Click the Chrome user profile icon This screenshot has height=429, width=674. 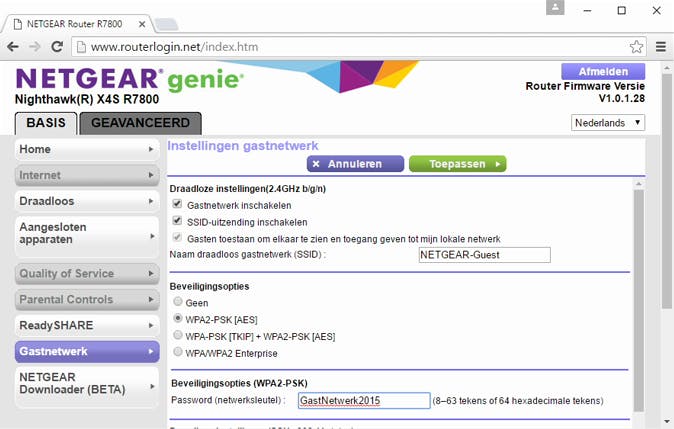(555, 7)
